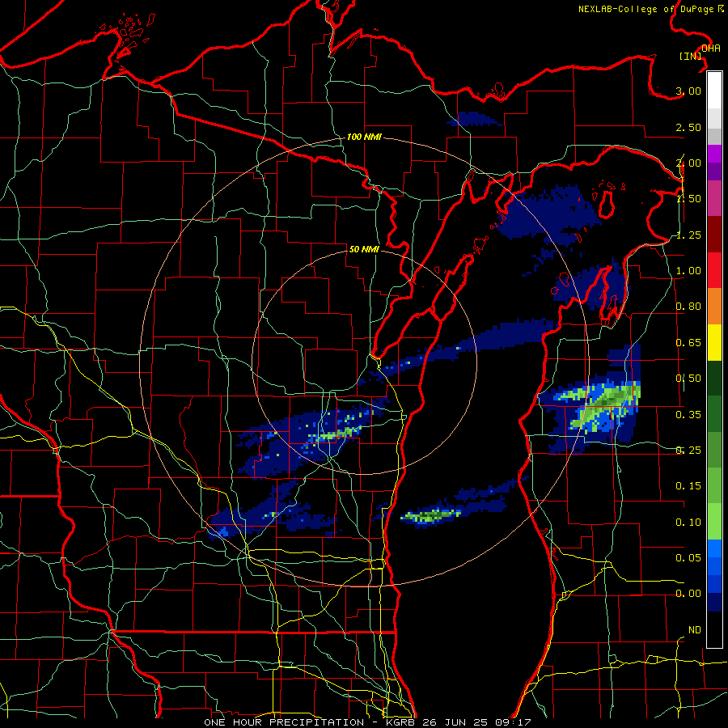Click the orange 0.80 inch legend swatch
The width and height of the screenshot is (728, 728).
tap(714, 307)
